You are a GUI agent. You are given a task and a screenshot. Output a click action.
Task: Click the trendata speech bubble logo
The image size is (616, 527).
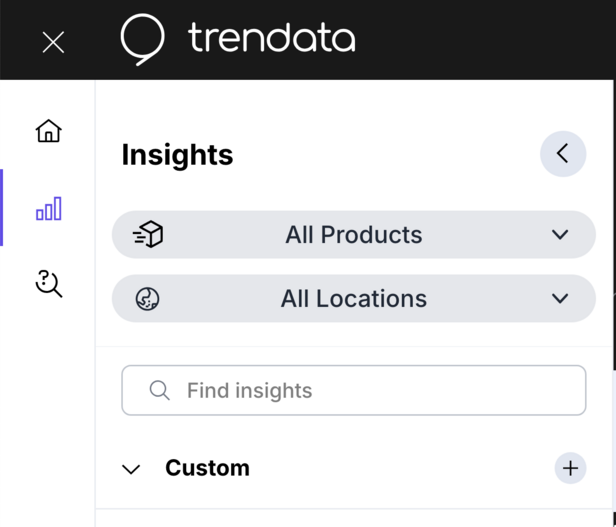(142, 39)
